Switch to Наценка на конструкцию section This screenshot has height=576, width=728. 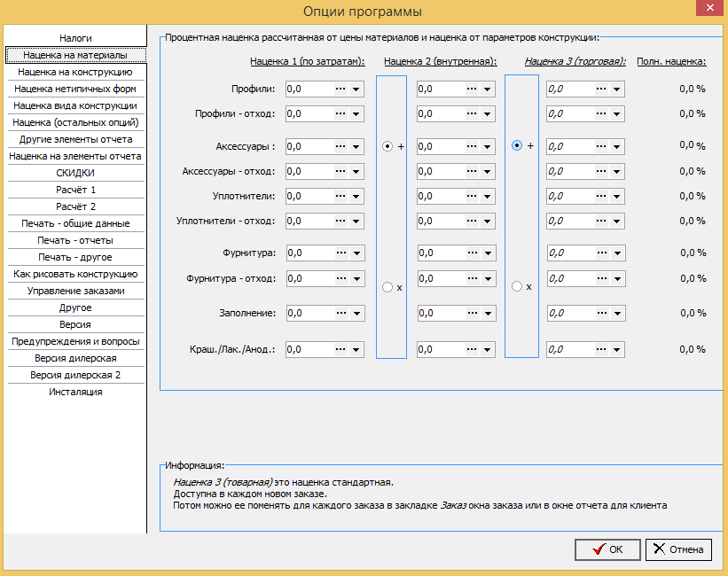(x=75, y=72)
